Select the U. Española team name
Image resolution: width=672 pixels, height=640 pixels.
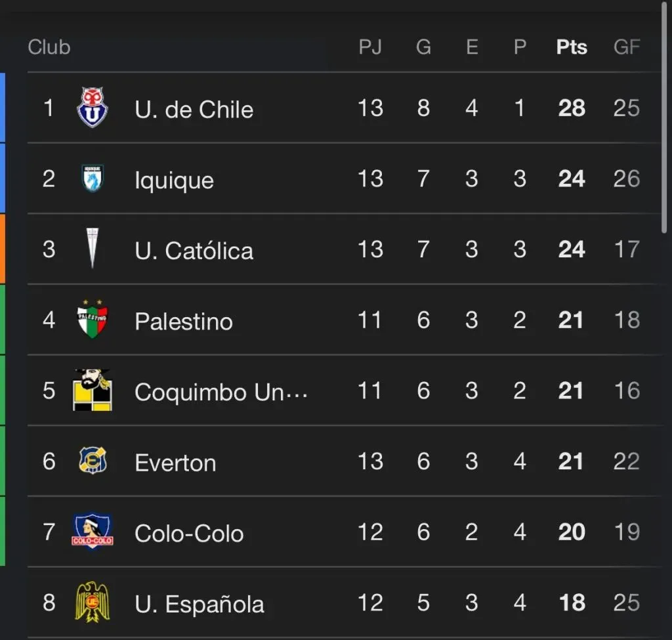coord(199,604)
